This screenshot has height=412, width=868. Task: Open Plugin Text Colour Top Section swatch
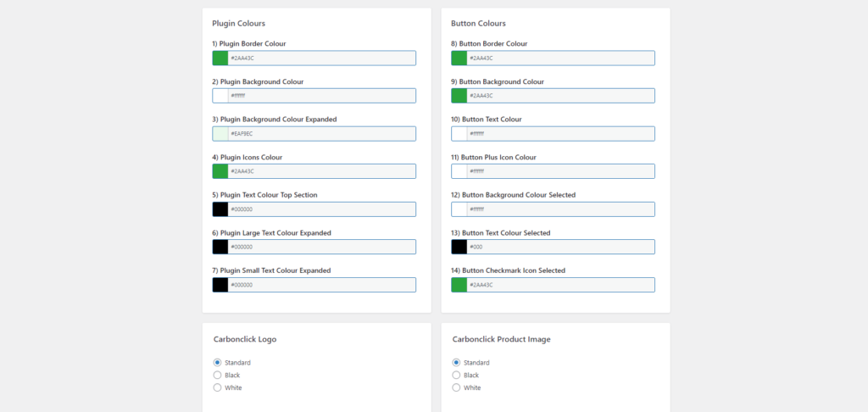point(220,209)
